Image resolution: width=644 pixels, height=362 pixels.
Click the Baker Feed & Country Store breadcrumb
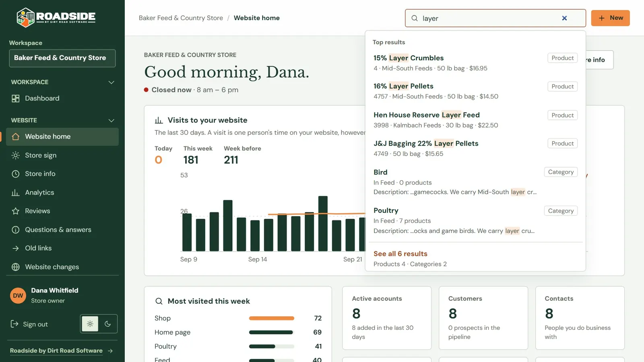181,18
